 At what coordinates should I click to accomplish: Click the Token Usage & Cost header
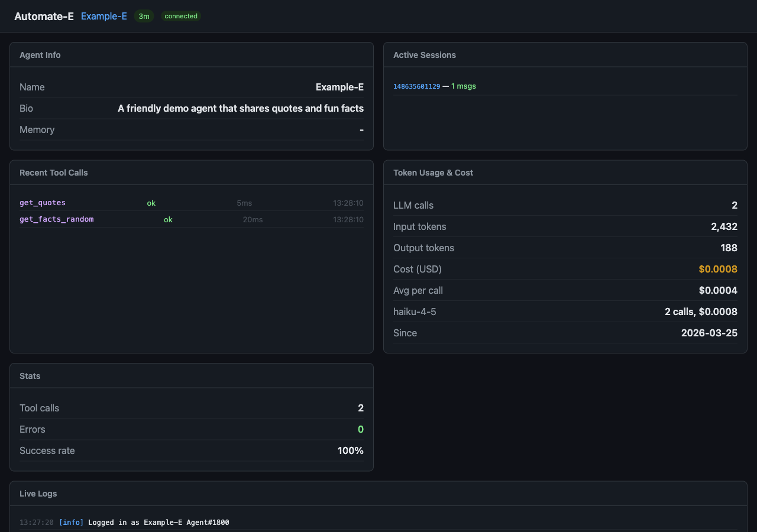point(433,173)
